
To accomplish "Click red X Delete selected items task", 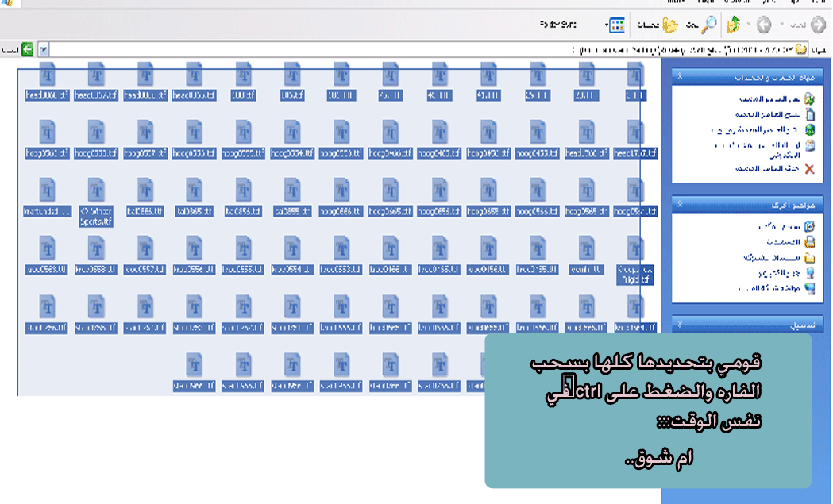I will pyautogui.click(x=809, y=168).
